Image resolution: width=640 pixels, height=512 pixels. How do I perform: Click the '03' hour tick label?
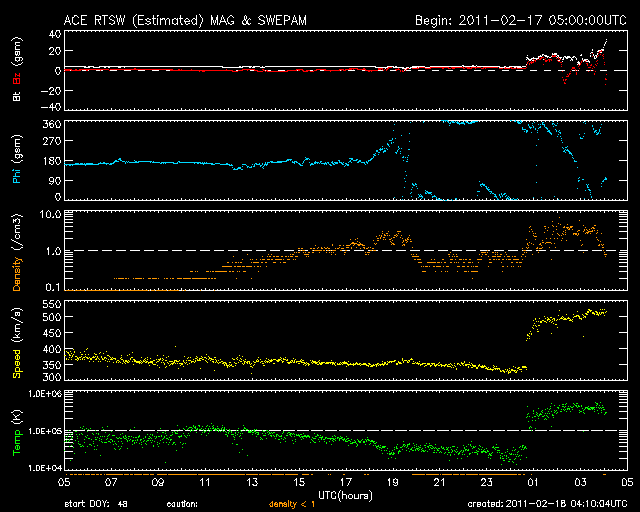coord(580,482)
